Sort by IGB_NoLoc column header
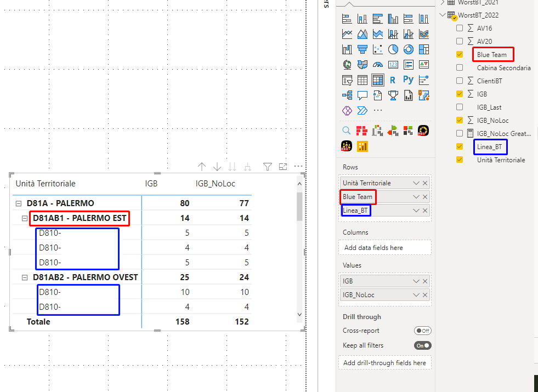This screenshot has width=538, height=392. [x=215, y=184]
